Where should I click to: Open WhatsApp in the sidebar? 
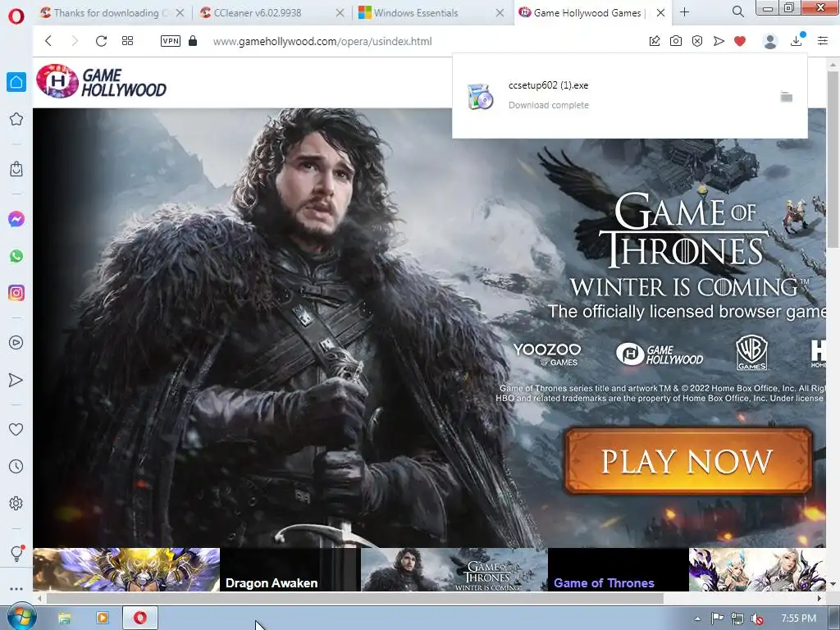16,256
